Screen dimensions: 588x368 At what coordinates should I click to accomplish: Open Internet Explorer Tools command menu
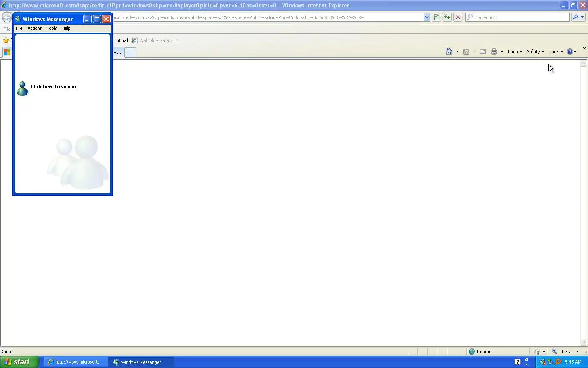556,52
